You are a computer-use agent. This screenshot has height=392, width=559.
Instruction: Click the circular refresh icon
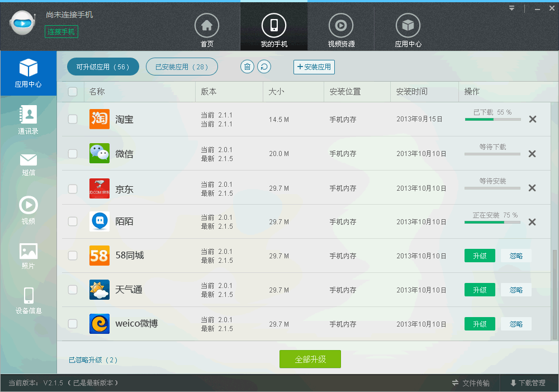tap(264, 67)
